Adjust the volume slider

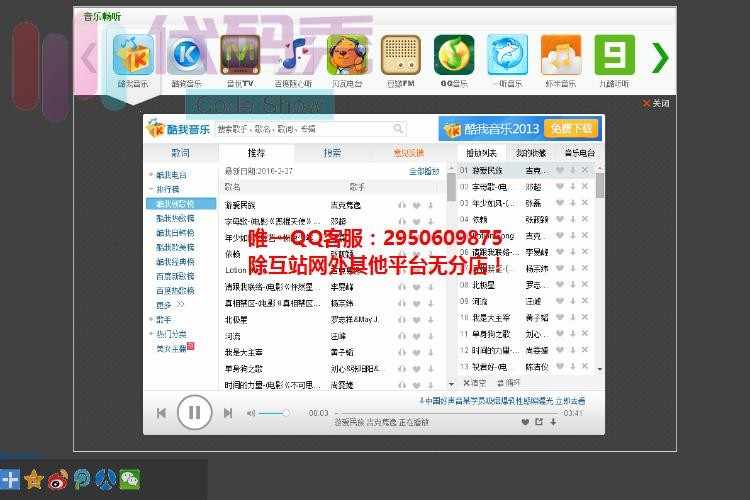coord(274,413)
